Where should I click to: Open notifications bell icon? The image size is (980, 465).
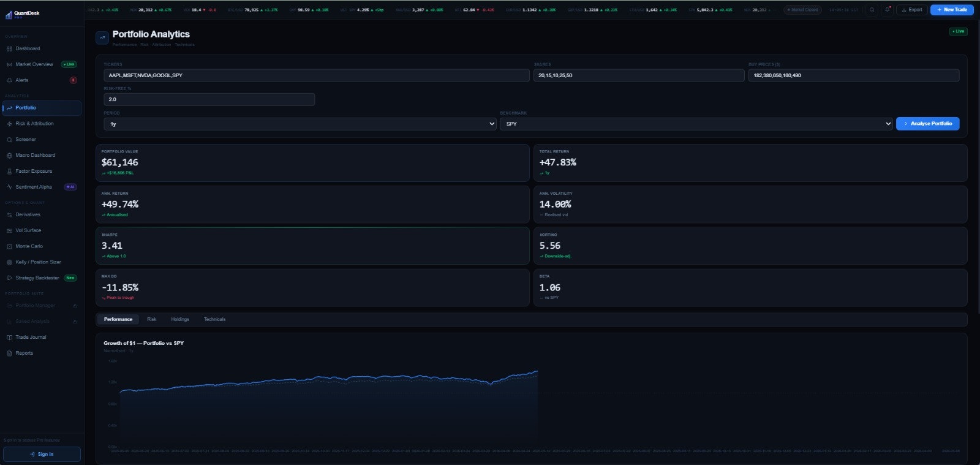(x=887, y=10)
